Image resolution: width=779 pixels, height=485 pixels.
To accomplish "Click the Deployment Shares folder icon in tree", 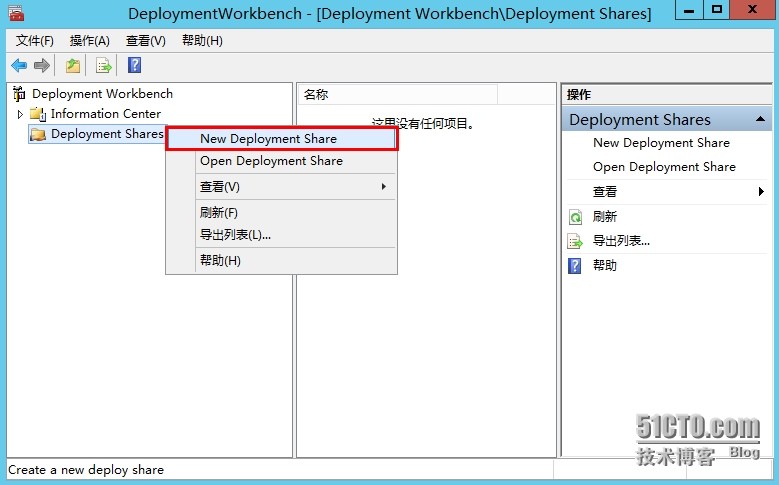I will click(x=38, y=134).
